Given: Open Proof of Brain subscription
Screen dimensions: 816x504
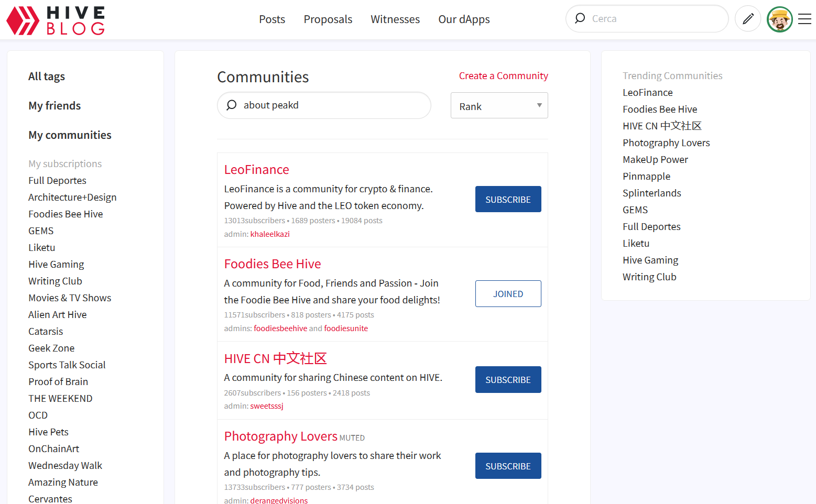Looking at the screenshot, I should coord(58,382).
